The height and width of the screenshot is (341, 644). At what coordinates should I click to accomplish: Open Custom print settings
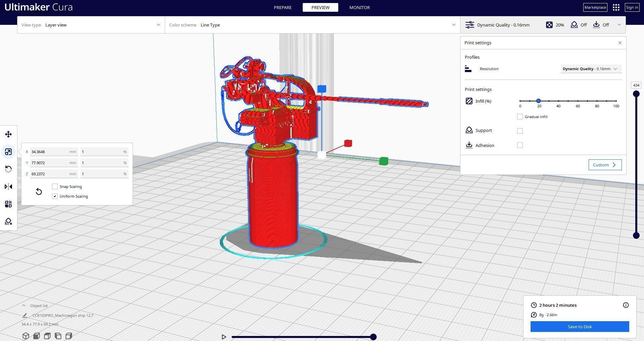click(605, 165)
